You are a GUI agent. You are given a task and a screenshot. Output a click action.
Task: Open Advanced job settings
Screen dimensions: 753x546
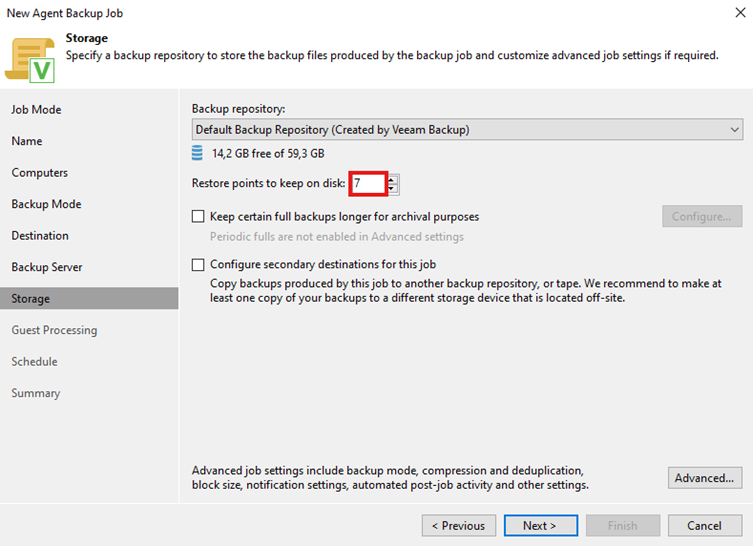[x=704, y=478]
